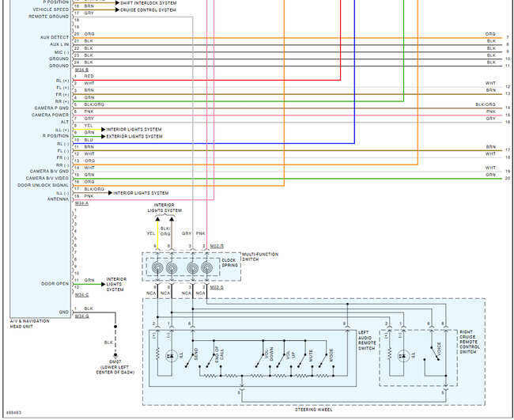Click the AUX DETECT pin label
Image resolution: width=514 pixels, height=420 pixels.
pyautogui.click(x=55, y=37)
